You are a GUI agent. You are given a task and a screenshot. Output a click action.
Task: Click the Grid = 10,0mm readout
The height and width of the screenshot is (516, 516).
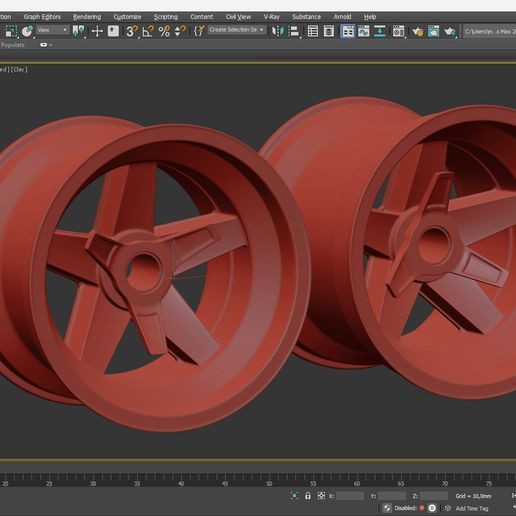tap(473, 496)
